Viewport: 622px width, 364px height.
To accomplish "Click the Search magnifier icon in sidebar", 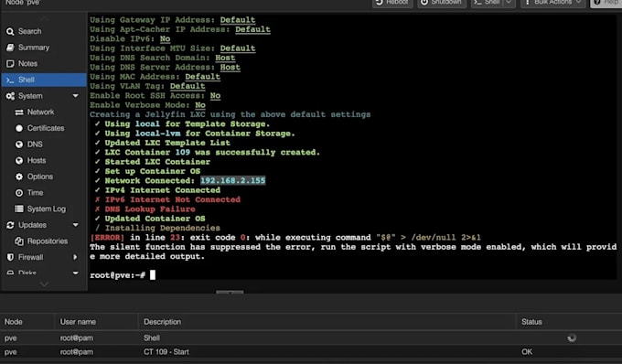I will click(10, 31).
